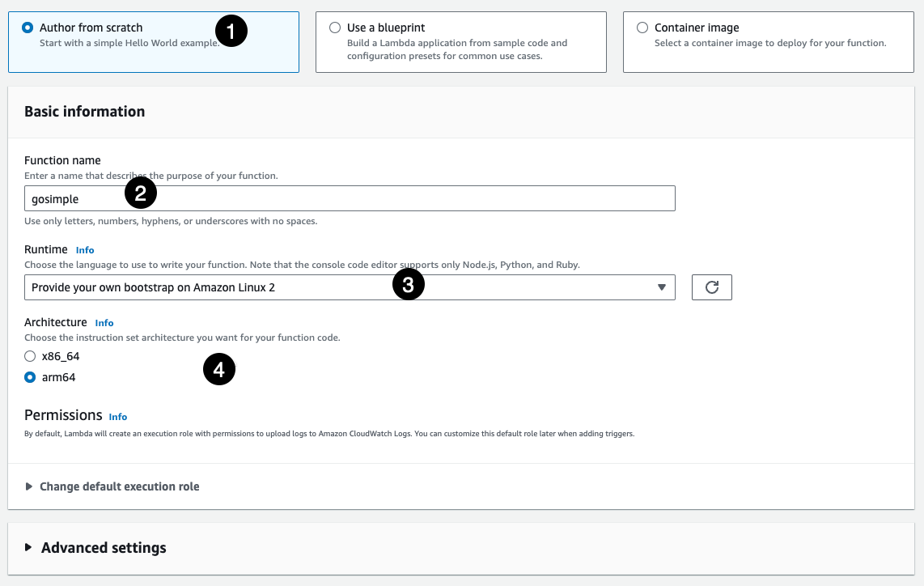
Task: Click the 'Use only letters, numbers' hint text
Action: [x=171, y=221]
